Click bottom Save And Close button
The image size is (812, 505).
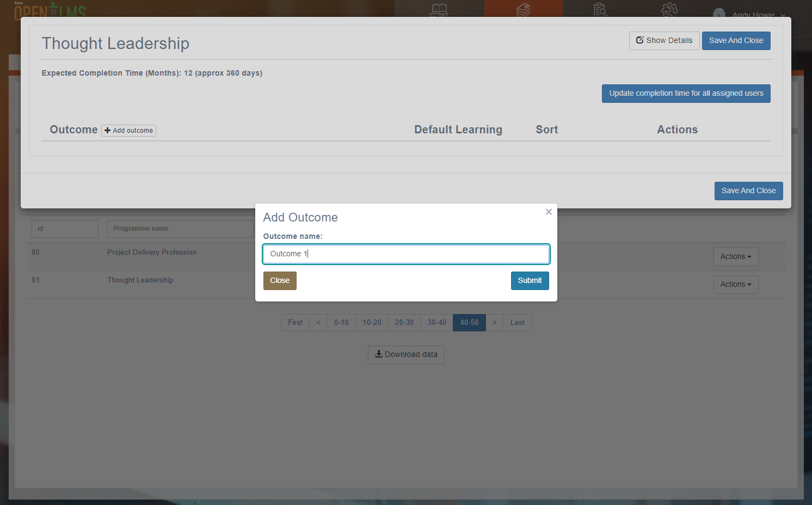pyautogui.click(x=748, y=191)
